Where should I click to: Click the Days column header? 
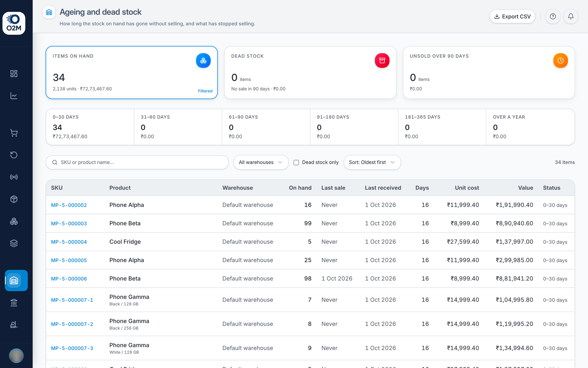tap(422, 188)
